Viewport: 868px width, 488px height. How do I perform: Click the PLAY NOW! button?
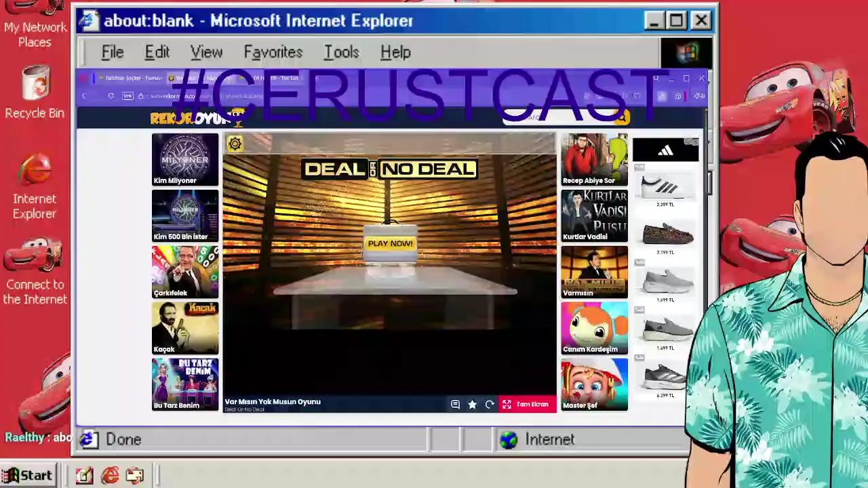390,243
